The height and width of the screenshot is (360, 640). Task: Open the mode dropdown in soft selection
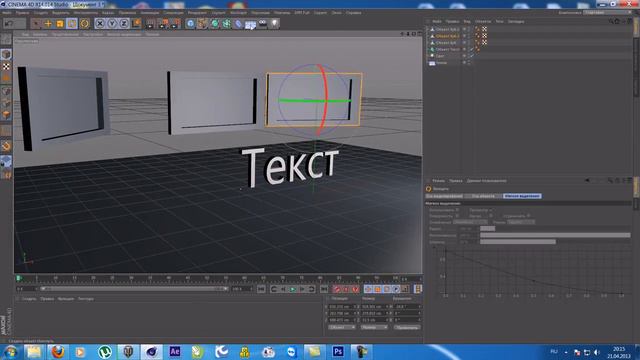coord(521,222)
